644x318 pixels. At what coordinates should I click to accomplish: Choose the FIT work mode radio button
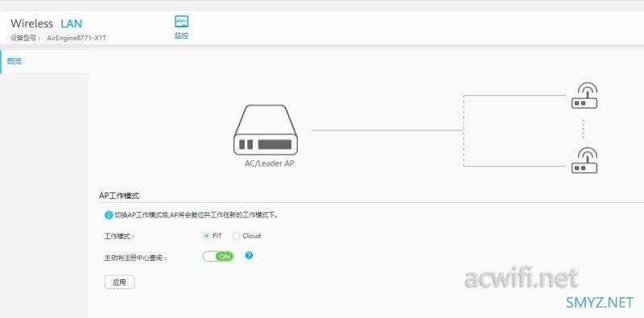click(x=207, y=236)
